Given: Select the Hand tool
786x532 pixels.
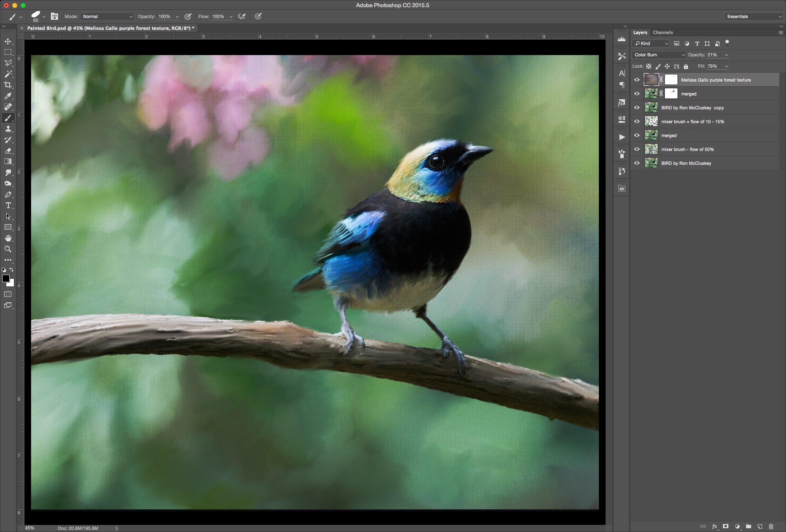Looking at the screenshot, I should pyautogui.click(x=8, y=238).
